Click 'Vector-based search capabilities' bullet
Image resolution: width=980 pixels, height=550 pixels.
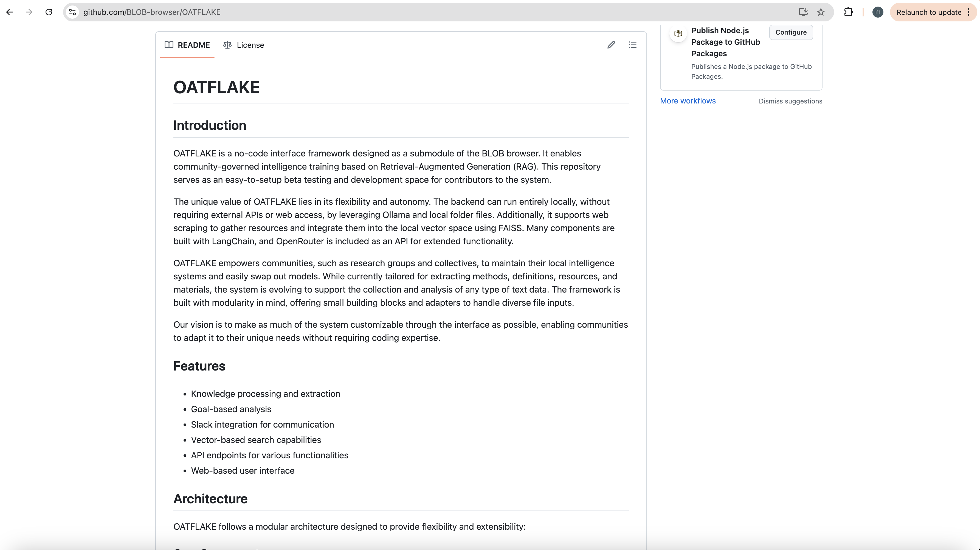coord(256,440)
